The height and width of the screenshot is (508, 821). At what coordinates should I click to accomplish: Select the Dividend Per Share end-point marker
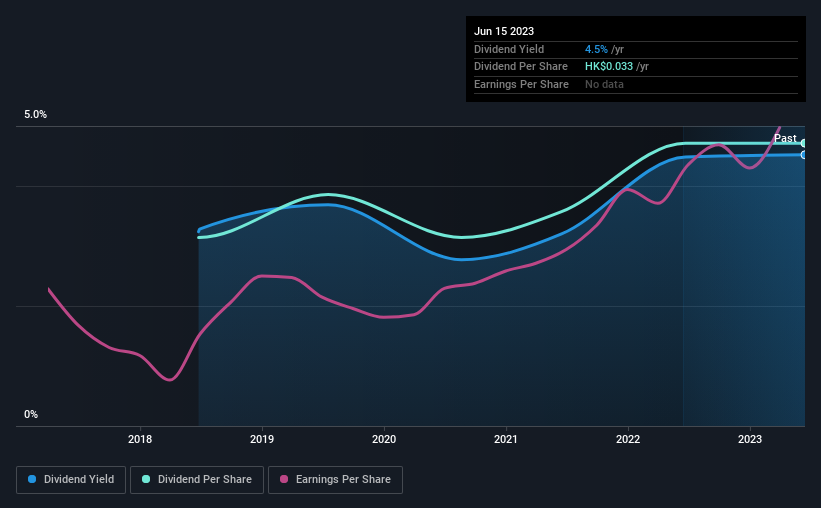tap(804, 143)
